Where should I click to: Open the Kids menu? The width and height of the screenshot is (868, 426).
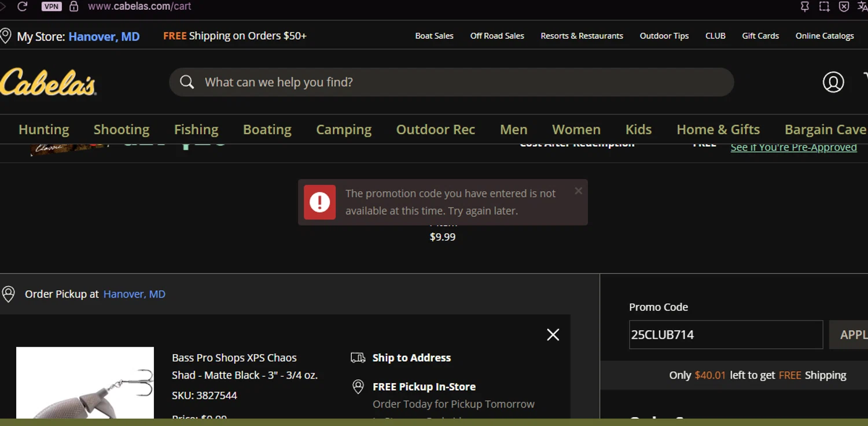(x=639, y=129)
